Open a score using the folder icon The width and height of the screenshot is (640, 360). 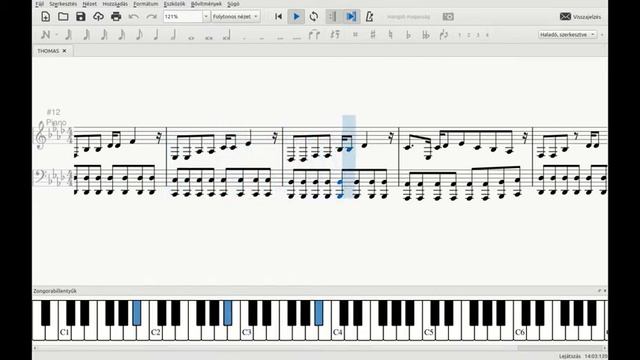click(63, 17)
